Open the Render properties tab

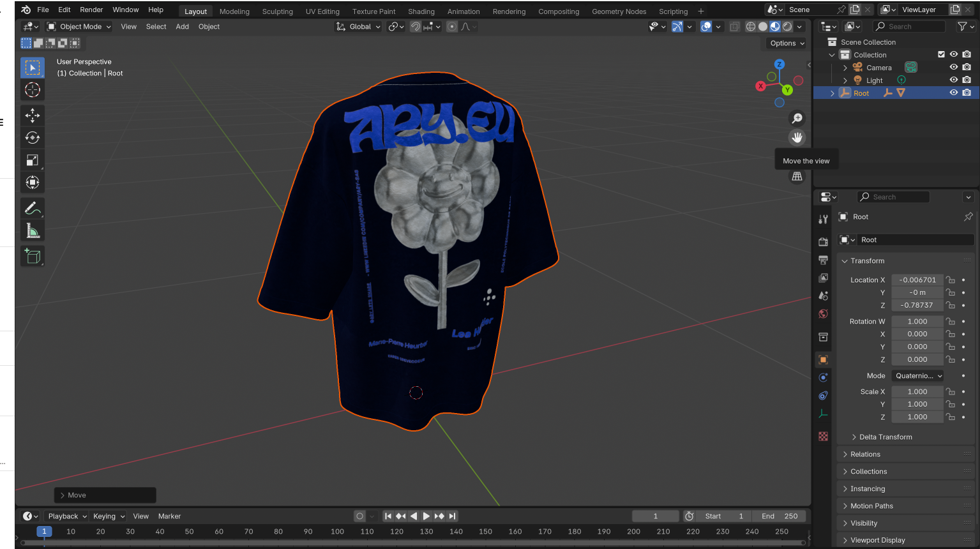[824, 242]
